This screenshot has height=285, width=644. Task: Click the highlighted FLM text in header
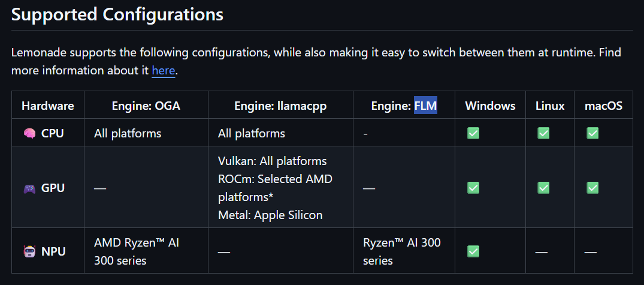point(425,106)
